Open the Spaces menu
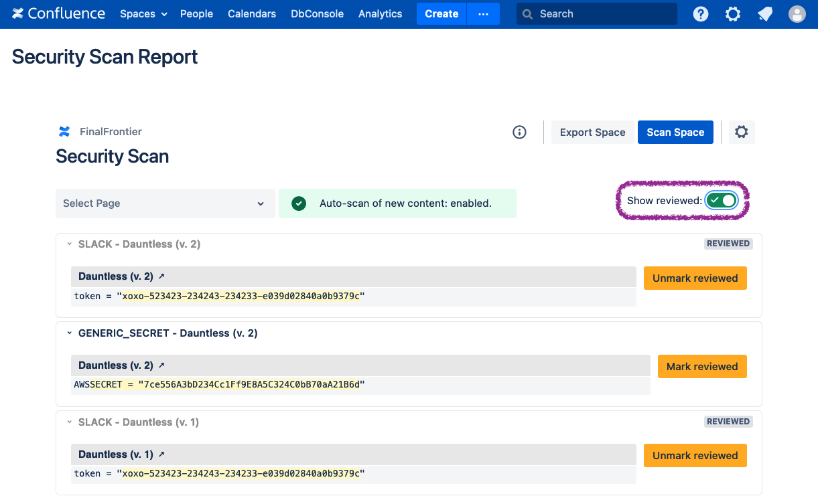 143,14
